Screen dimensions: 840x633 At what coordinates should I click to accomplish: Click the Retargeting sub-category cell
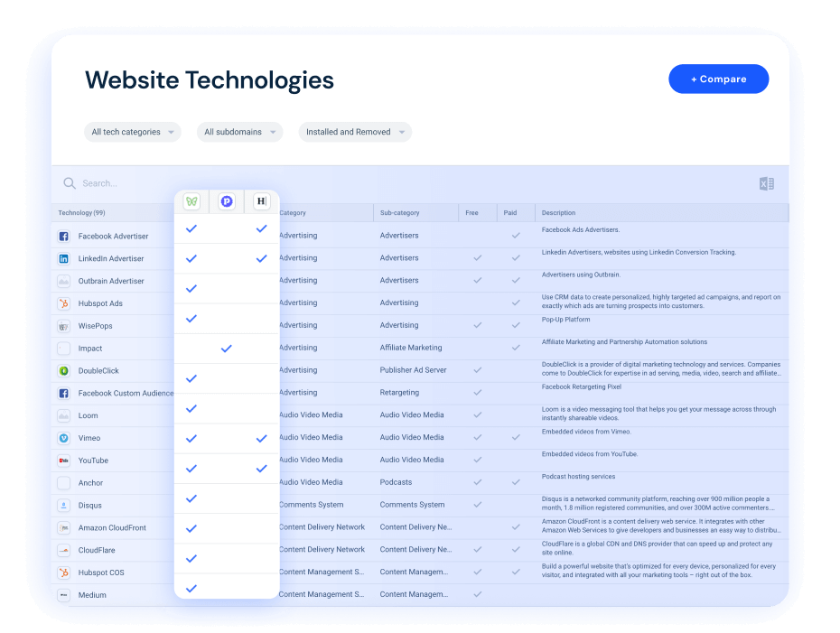click(399, 393)
